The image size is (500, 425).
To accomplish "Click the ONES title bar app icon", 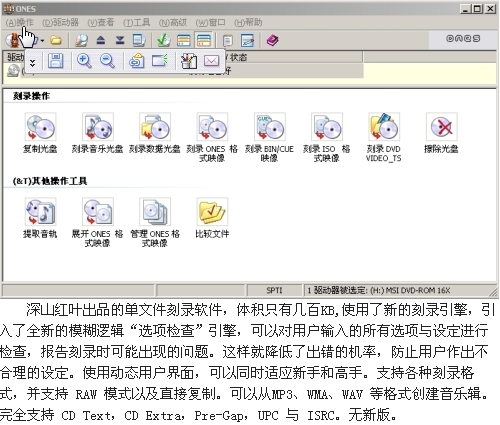I will [9, 8].
